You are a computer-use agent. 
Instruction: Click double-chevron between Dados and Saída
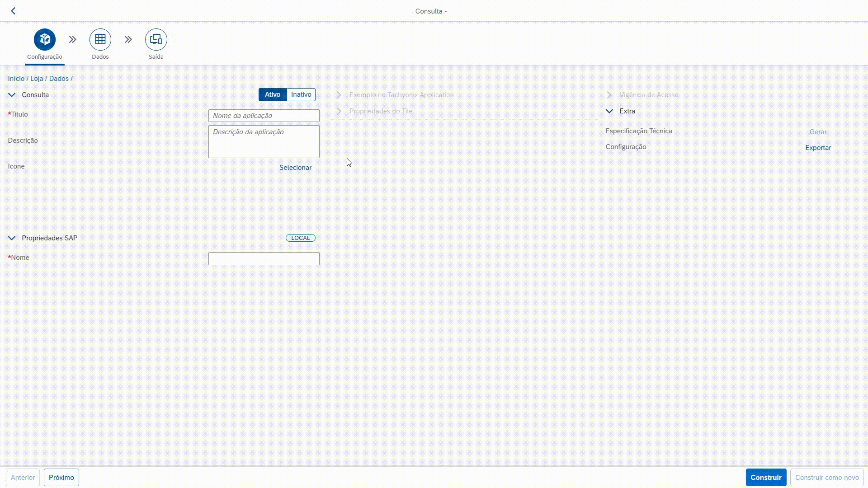128,40
